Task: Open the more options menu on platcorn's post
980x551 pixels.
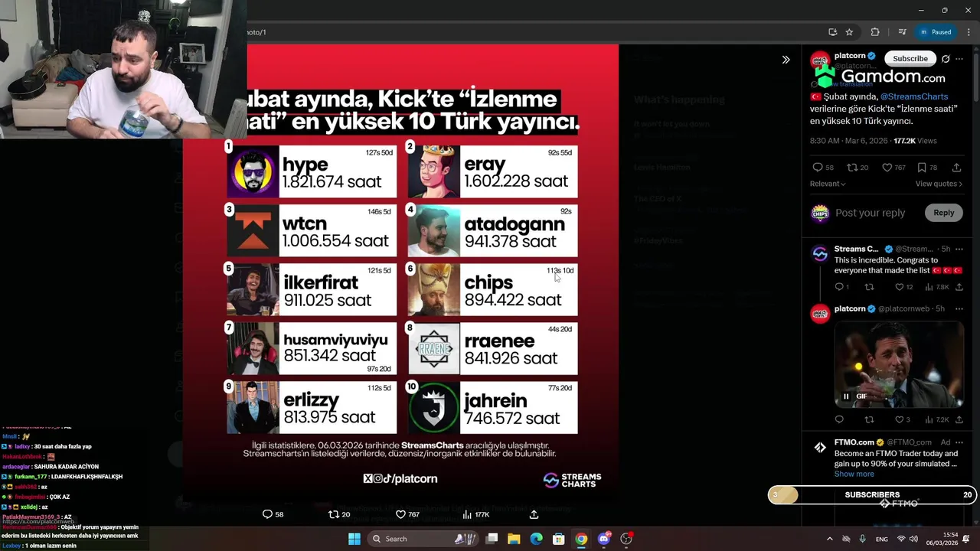Action: [959, 59]
